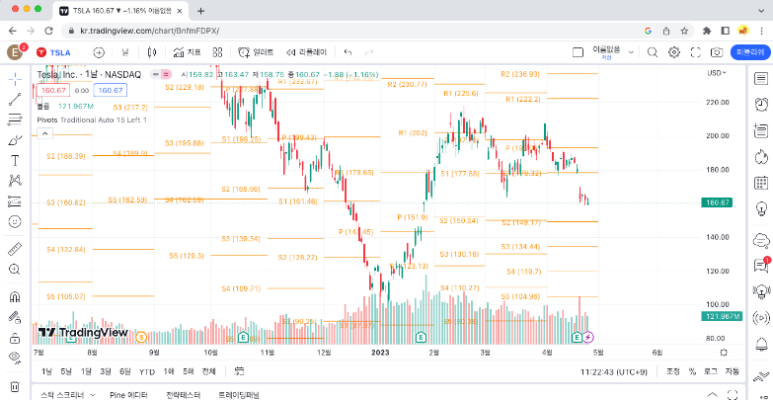Image resolution: width=773 pixels, height=400 pixels.
Task: Open the candlestick chart style menu
Action: click(x=151, y=52)
